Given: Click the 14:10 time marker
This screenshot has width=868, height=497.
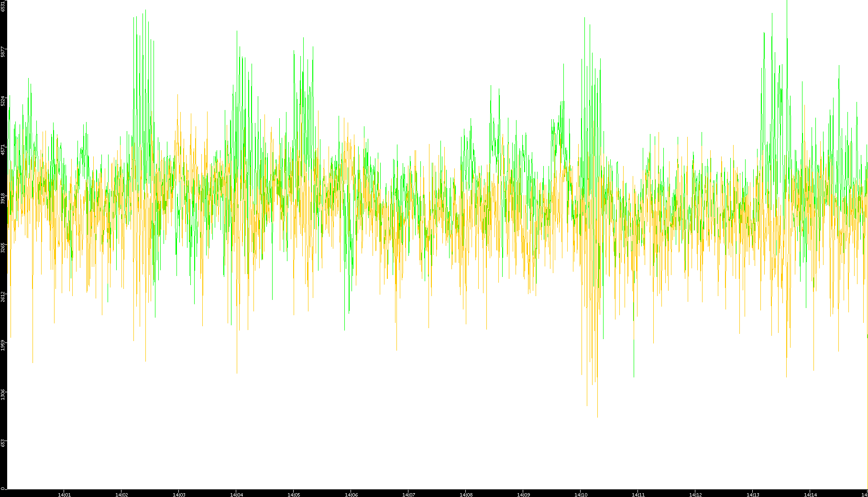Looking at the screenshot, I should pos(581,495).
